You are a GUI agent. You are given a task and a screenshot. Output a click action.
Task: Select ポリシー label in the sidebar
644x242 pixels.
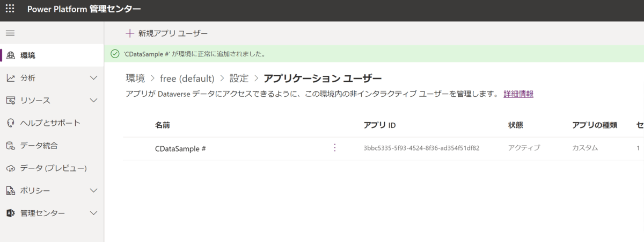pyautogui.click(x=35, y=191)
